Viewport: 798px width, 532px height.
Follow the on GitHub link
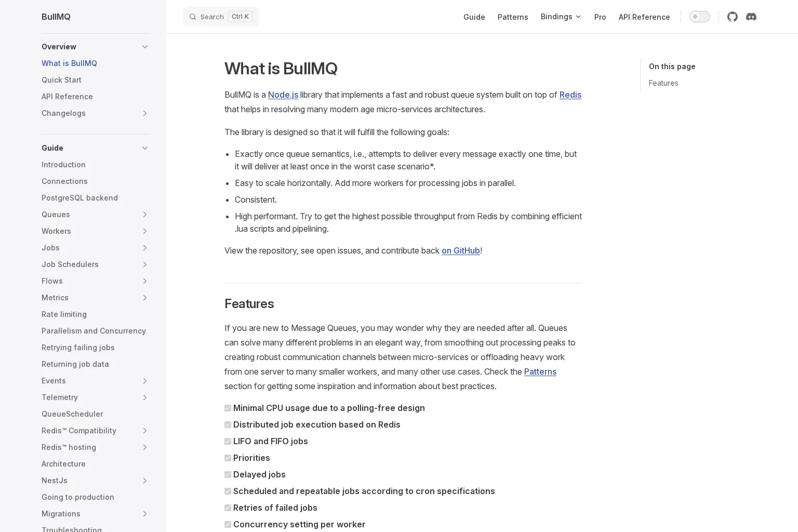461,250
